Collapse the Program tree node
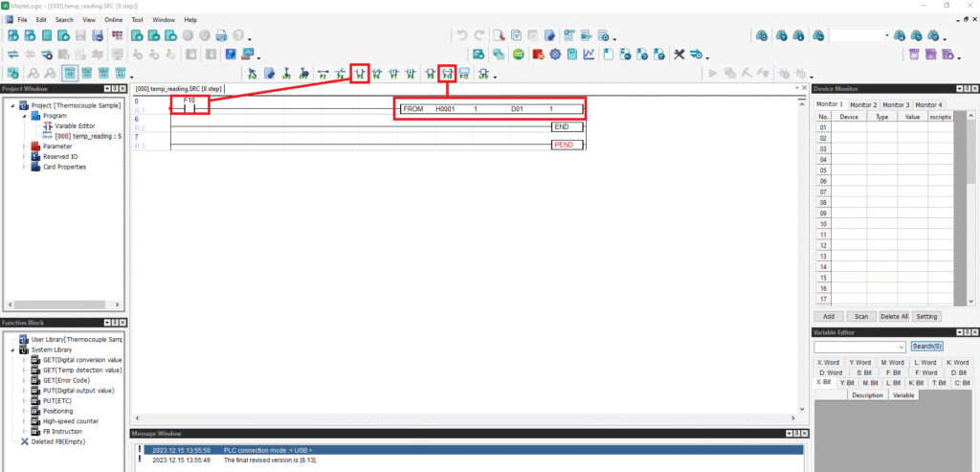Viewport: 980px width, 472px height. 24,116
